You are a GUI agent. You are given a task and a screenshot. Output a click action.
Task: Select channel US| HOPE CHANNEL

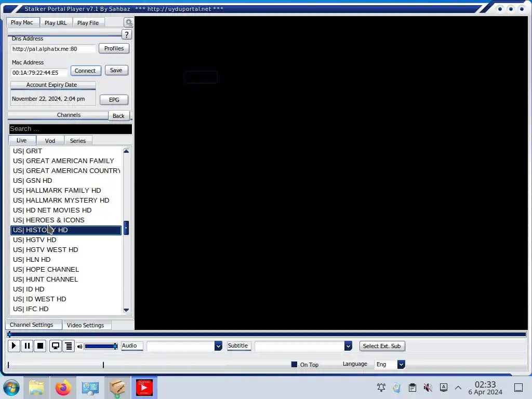[x=66, y=270]
